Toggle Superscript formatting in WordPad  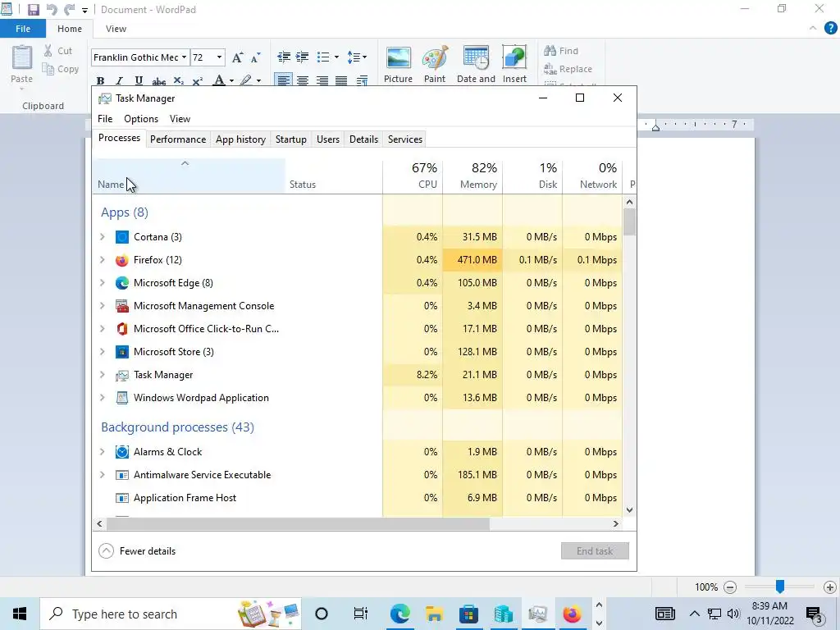197,81
